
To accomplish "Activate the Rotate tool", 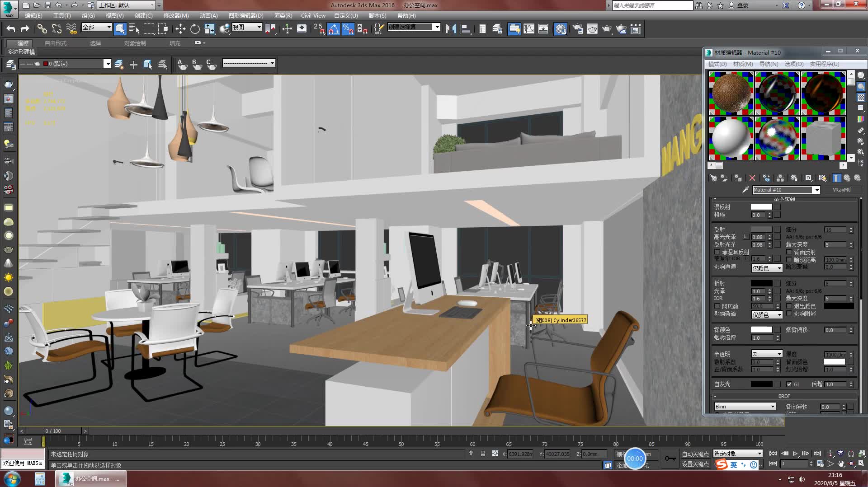I will tap(195, 29).
